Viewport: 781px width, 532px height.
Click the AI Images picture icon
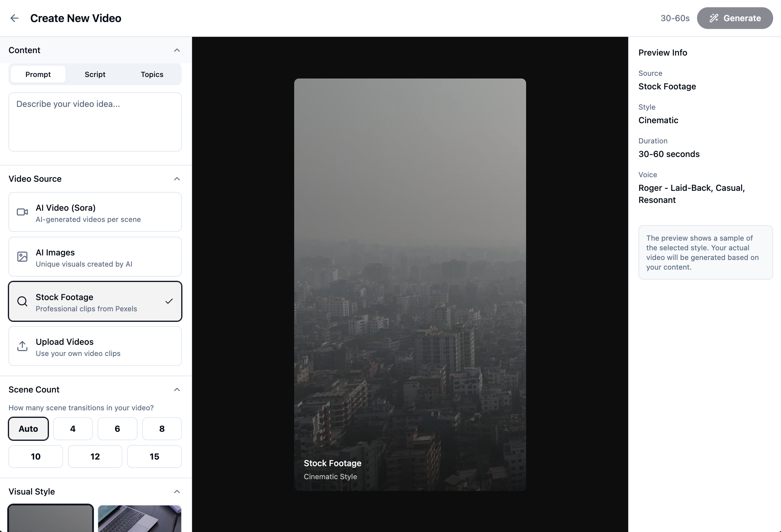coord(22,257)
